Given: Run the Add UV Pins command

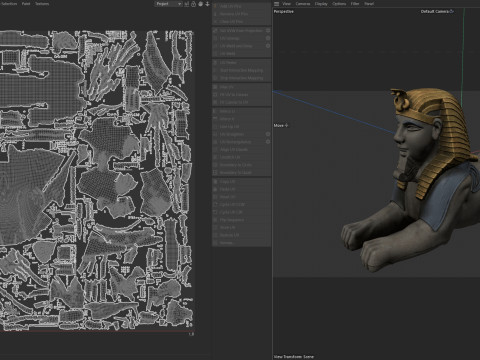Looking at the screenshot, I should (x=242, y=6).
